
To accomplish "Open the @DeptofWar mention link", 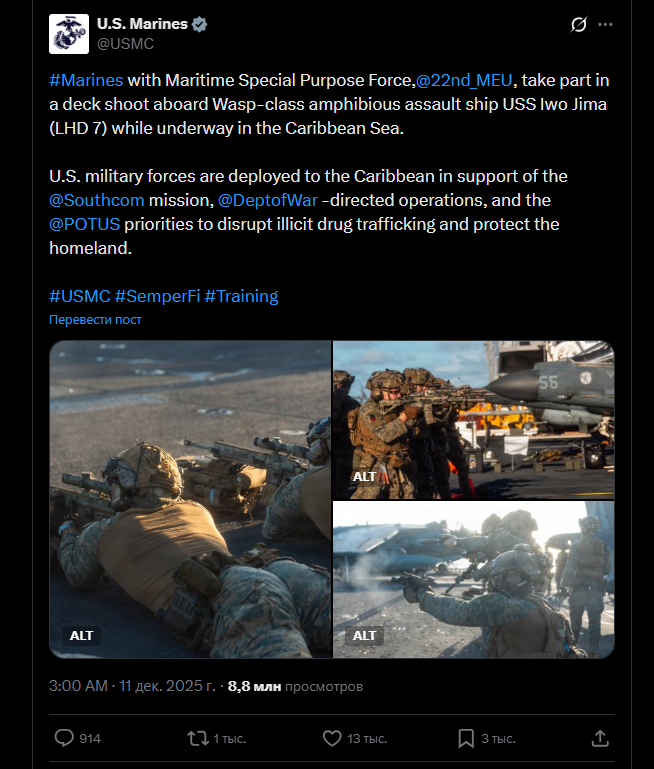I will pyautogui.click(x=268, y=200).
